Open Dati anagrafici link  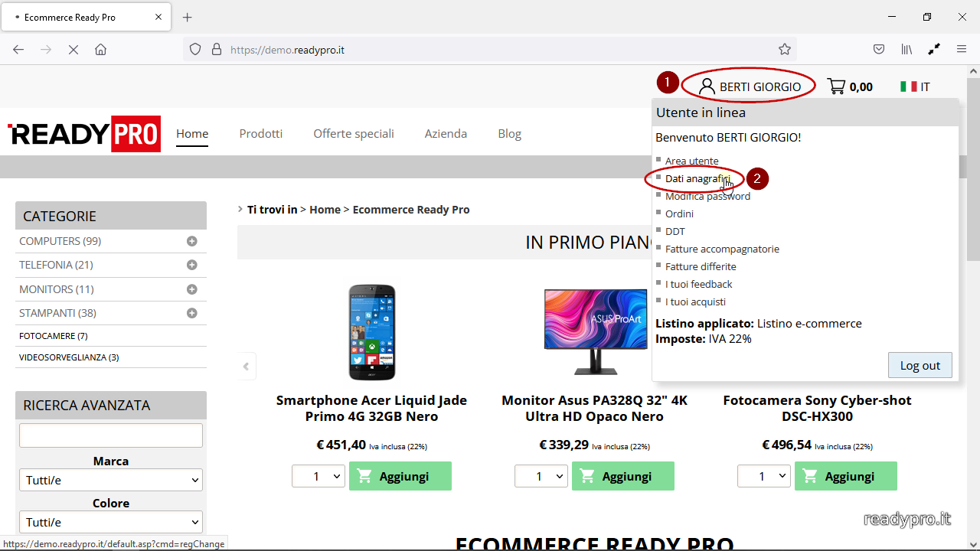[697, 178]
